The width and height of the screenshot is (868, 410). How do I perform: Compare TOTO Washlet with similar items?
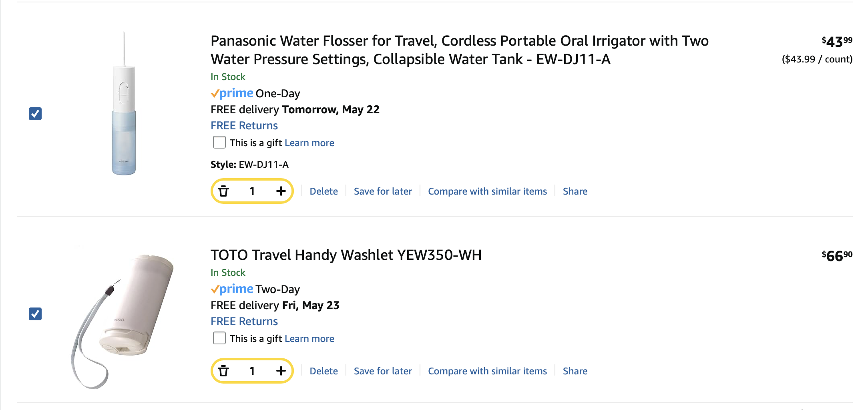pos(487,371)
